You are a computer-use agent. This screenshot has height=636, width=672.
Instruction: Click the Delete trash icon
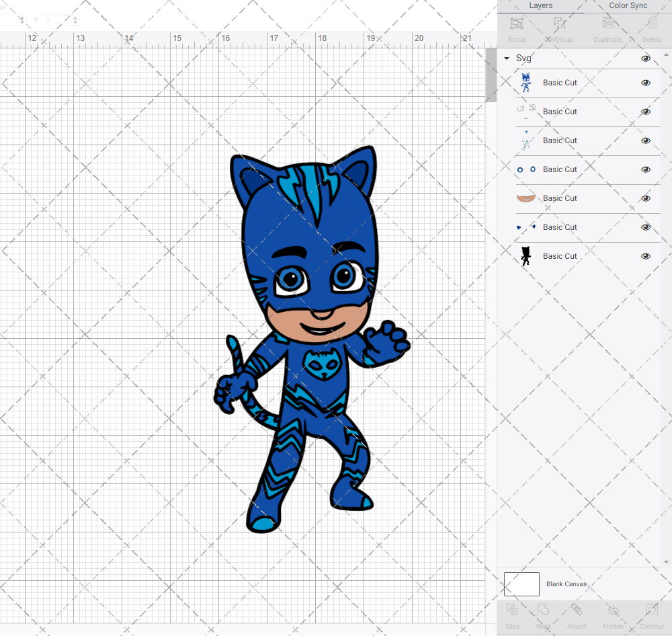tap(651, 23)
